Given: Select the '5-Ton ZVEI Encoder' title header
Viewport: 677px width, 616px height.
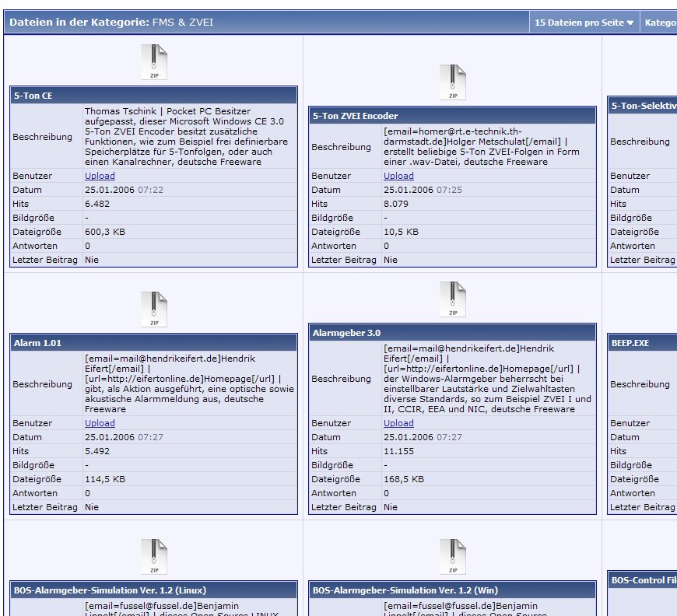Looking at the screenshot, I should coord(355,116).
